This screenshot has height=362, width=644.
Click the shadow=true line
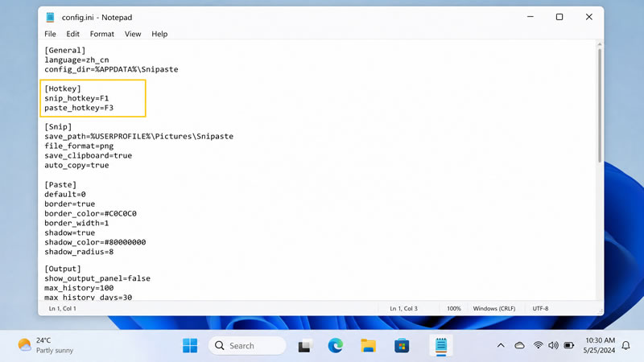(69, 232)
